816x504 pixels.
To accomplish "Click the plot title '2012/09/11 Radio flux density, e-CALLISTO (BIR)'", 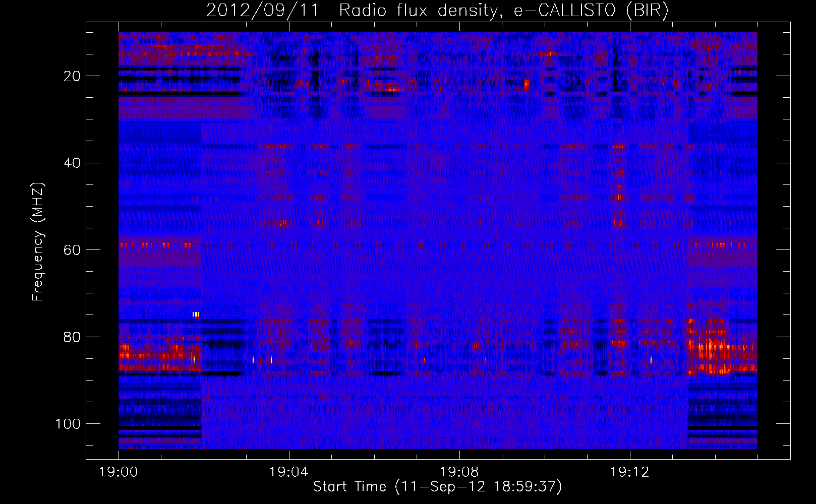I will (437, 10).
